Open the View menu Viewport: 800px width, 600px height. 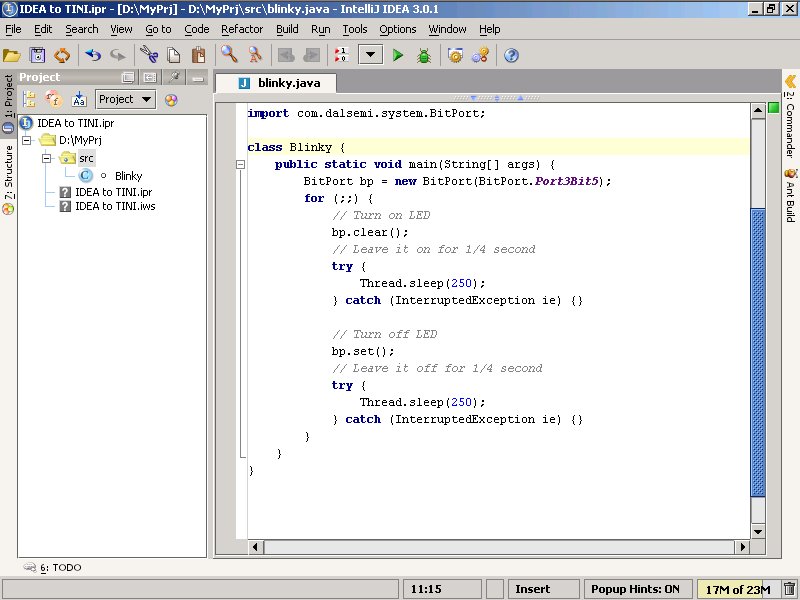(121, 29)
